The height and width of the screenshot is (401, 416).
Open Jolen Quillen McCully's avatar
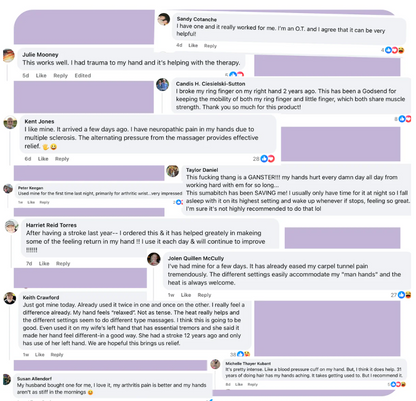(x=154, y=259)
